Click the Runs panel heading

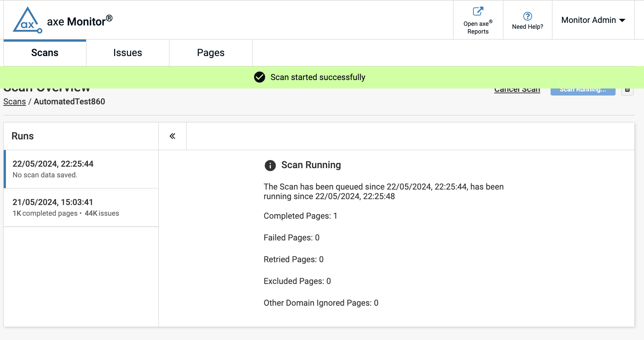pos(23,136)
